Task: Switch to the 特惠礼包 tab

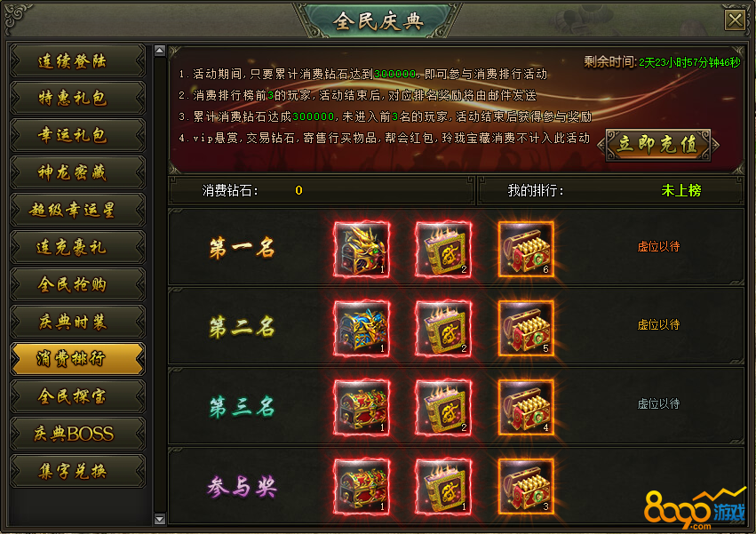Action: point(77,98)
